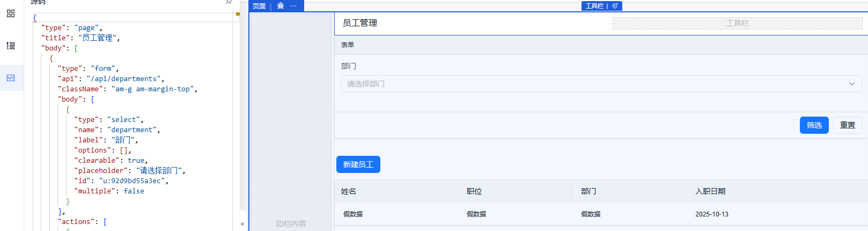Select the 页面 breadcrumb tab
The height and width of the screenshot is (231, 868).
259,6
